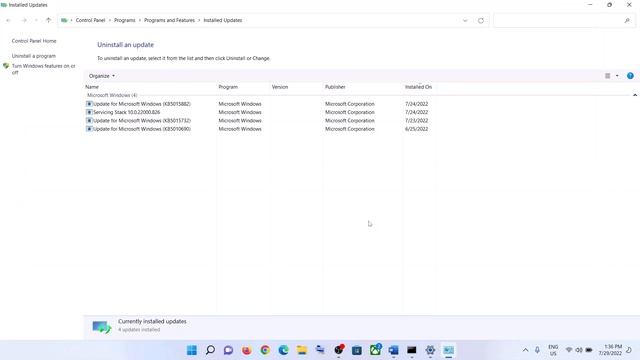Open Uninstall a program link
This screenshot has width=640, height=360.
(33, 56)
